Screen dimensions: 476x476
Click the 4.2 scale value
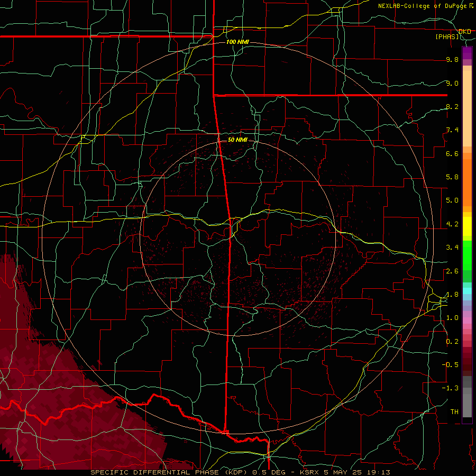(452, 224)
